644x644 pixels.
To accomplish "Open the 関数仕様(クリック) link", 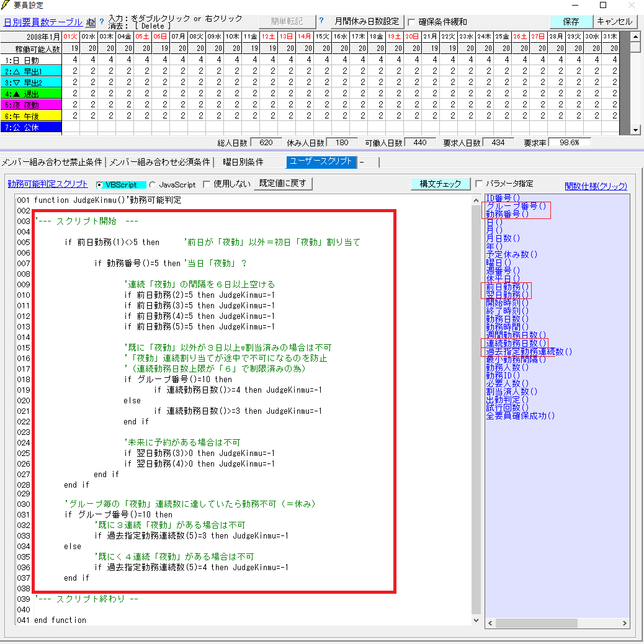I will (x=596, y=186).
